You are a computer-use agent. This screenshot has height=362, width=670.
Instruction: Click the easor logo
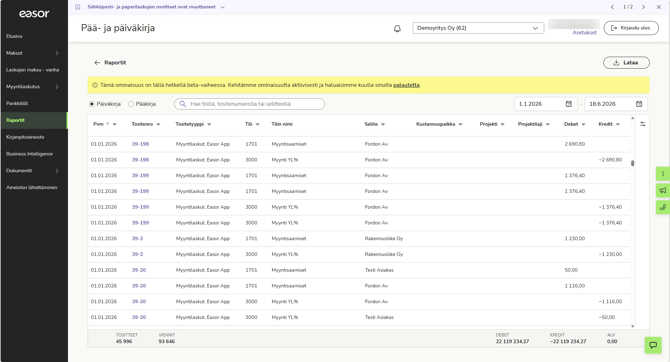(x=34, y=14)
